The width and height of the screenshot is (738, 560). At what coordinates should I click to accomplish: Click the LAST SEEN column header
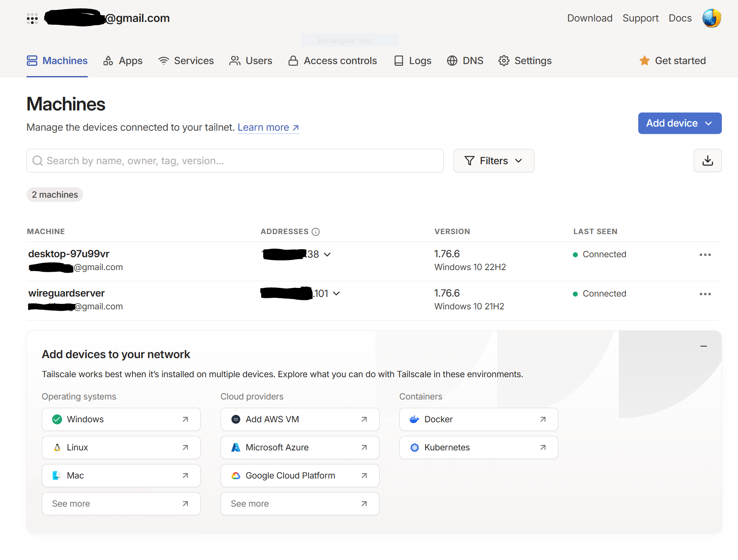tap(595, 232)
